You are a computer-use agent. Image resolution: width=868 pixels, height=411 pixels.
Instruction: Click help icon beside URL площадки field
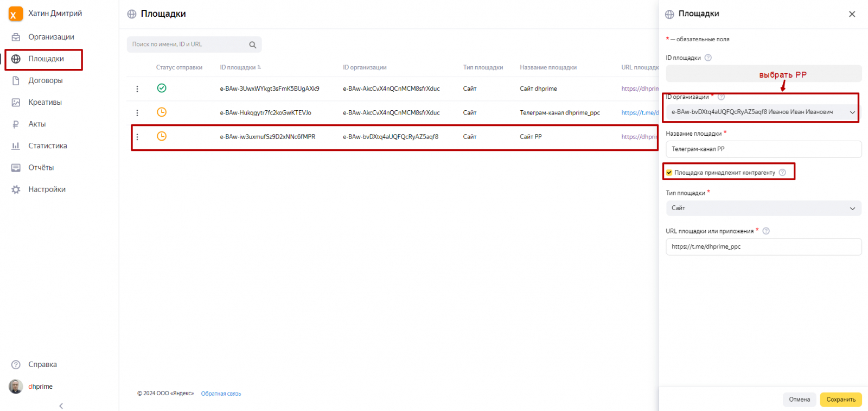click(x=766, y=231)
